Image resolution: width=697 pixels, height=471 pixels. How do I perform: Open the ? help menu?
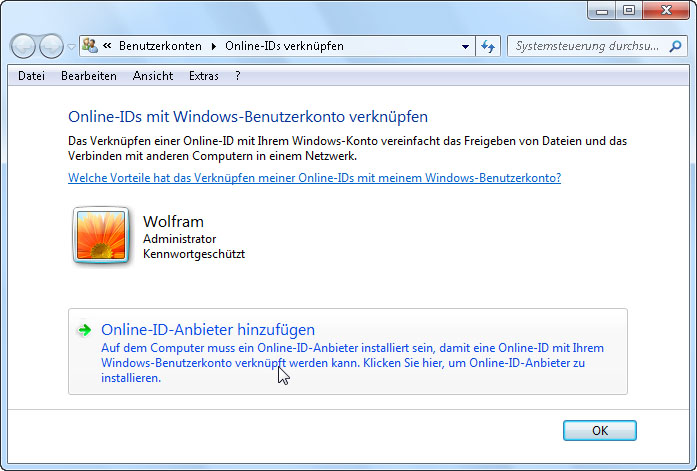click(x=237, y=76)
